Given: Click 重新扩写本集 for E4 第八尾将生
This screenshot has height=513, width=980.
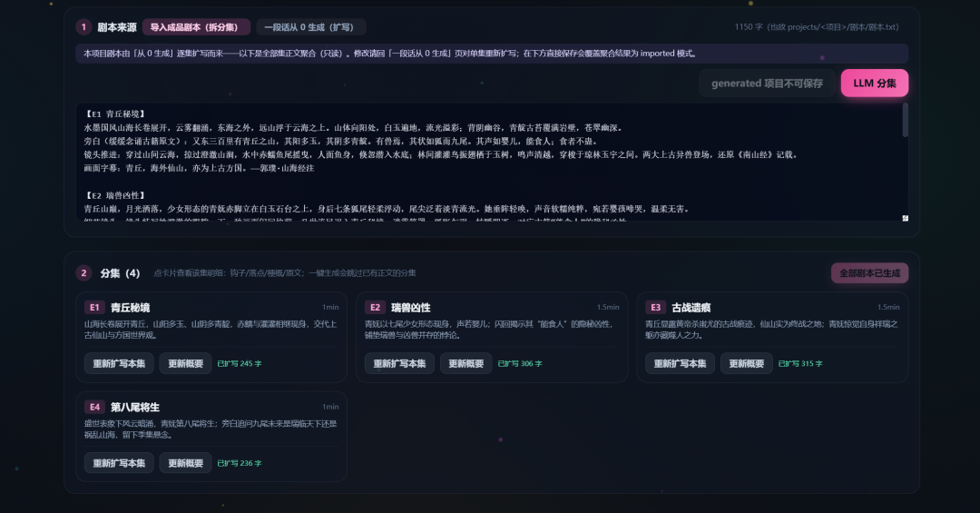Looking at the screenshot, I should (119, 463).
